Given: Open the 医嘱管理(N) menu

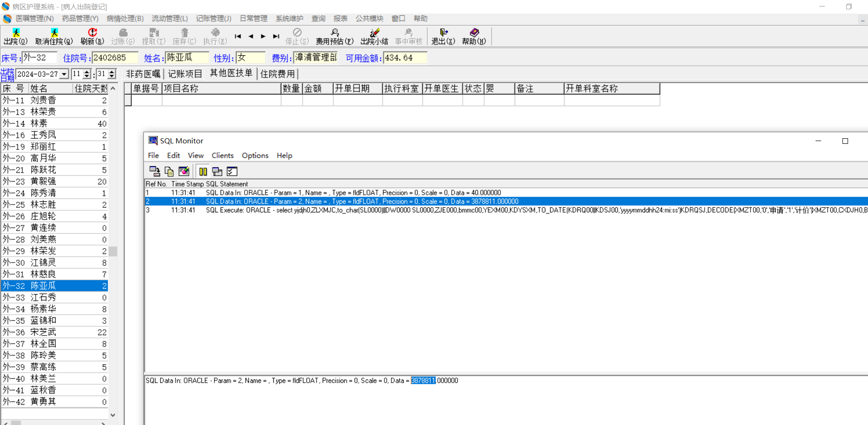Looking at the screenshot, I should click(35, 19).
